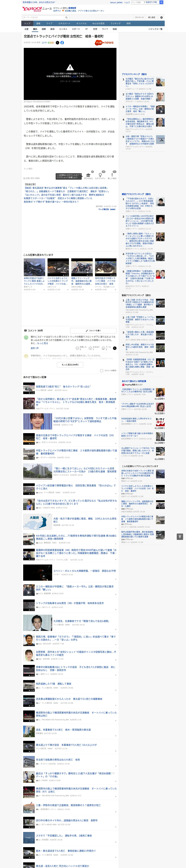Screen dimensions: 186x868
Task: Click コメントを書く button
Action: tap(93, 331)
